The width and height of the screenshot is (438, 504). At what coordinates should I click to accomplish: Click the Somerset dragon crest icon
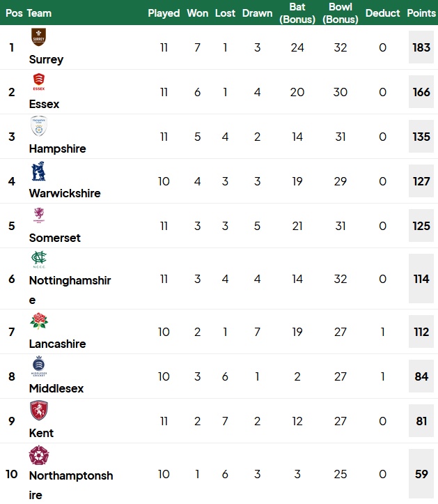coord(39,215)
